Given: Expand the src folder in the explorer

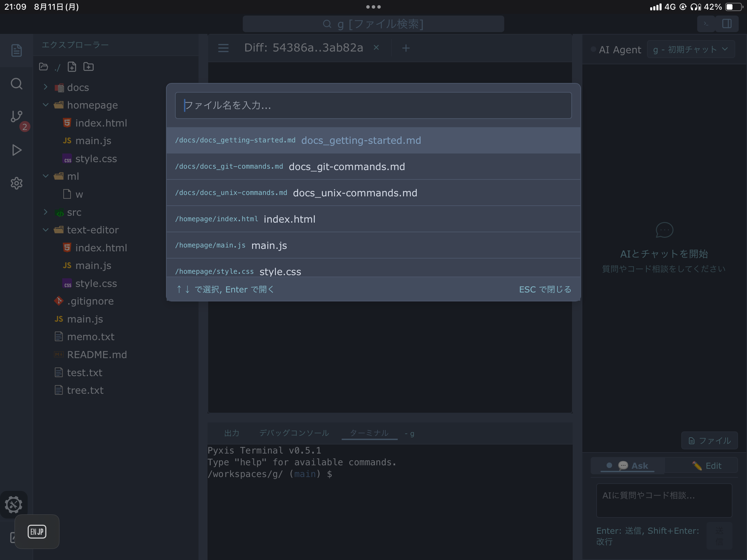Looking at the screenshot, I should click(x=46, y=212).
